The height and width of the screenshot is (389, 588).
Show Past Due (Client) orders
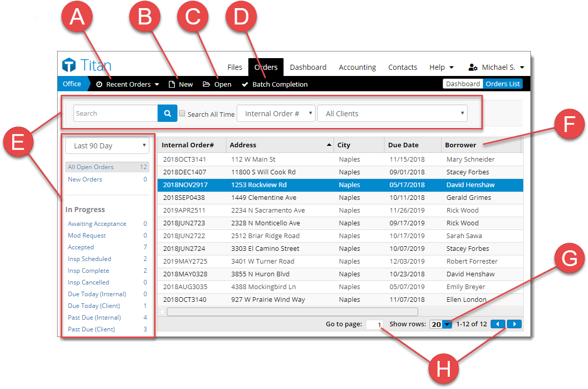coord(91,329)
